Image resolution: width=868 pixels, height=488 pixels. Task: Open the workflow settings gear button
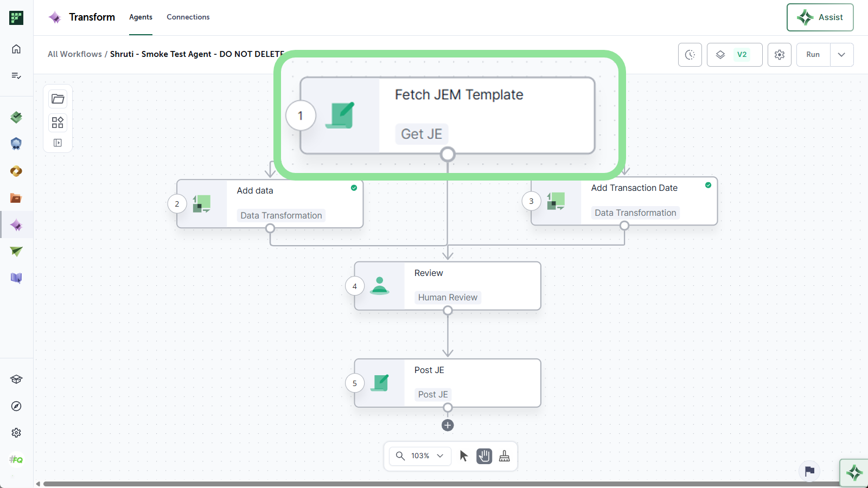click(x=780, y=55)
